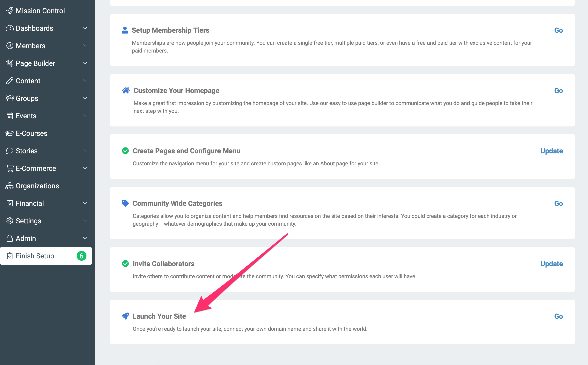Click the green 6 badge on Finish Setup

pos(81,256)
